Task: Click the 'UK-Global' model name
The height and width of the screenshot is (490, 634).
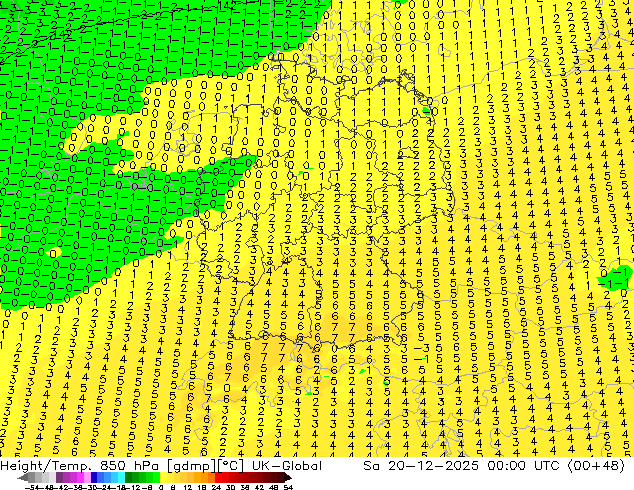Action: point(287,466)
